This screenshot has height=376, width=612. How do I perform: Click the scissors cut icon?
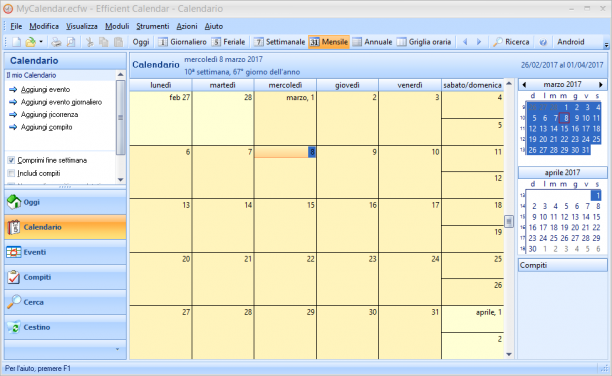(89, 42)
